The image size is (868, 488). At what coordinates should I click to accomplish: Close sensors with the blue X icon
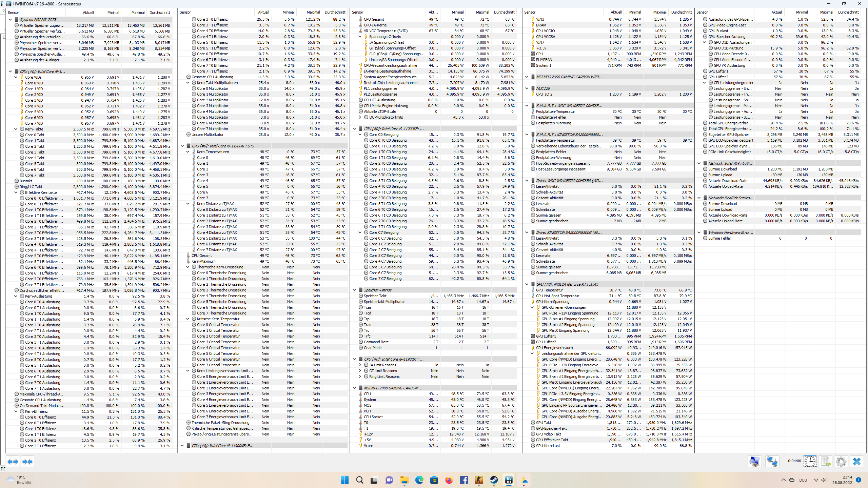click(x=857, y=462)
